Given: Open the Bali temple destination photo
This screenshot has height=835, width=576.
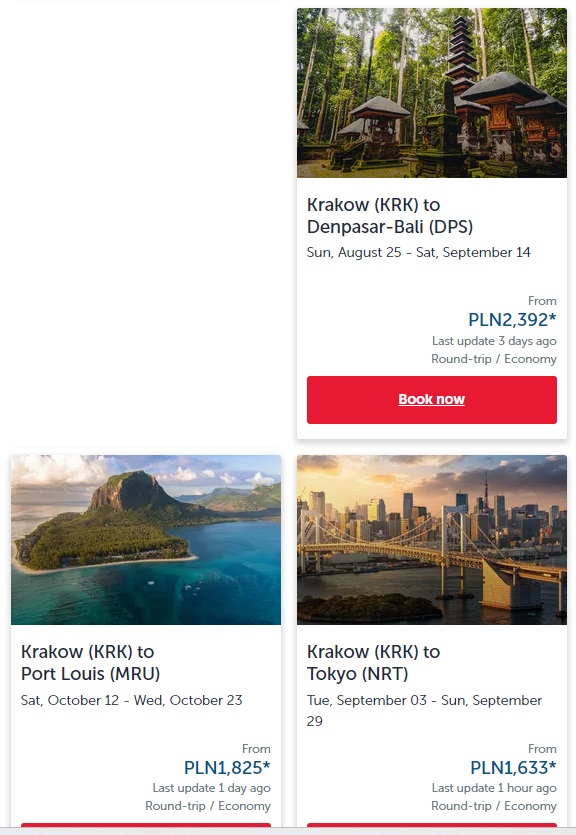Looking at the screenshot, I should click(x=432, y=93).
